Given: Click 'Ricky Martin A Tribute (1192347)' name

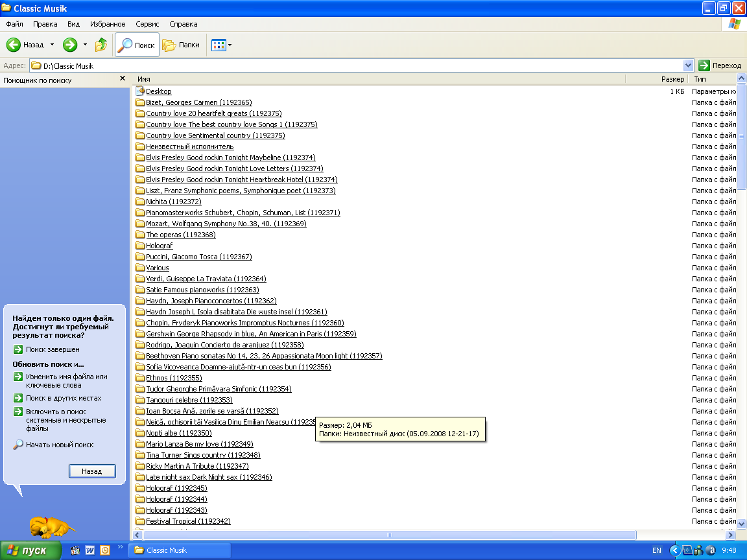Looking at the screenshot, I should pyautogui.click(x=197, y=466).
